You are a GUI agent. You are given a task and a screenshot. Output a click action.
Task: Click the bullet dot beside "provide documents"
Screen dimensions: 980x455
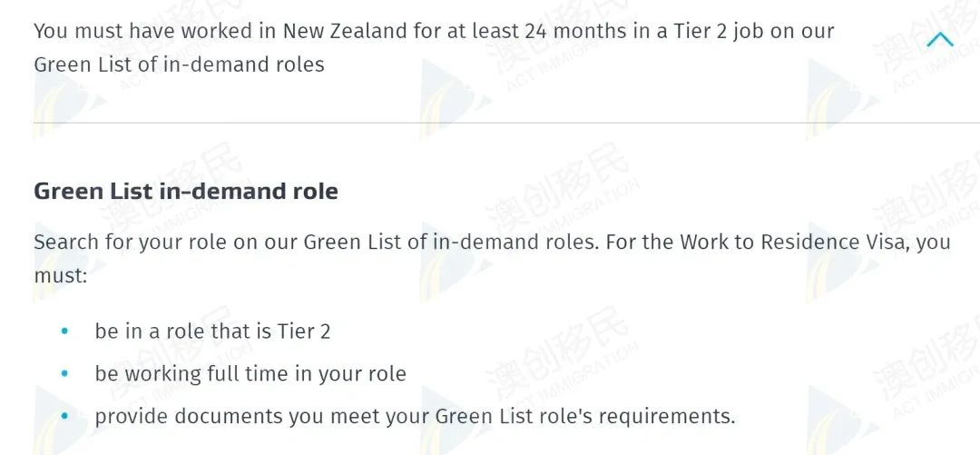(64, 417)
